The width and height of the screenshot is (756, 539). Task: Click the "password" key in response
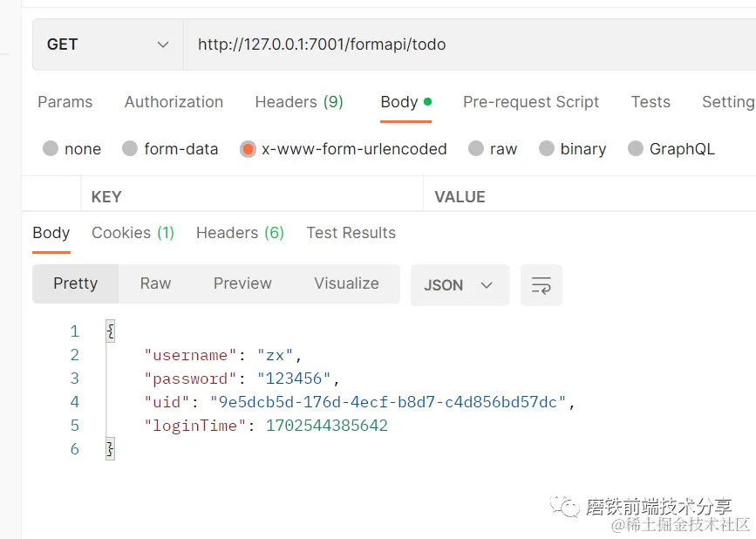190,379
